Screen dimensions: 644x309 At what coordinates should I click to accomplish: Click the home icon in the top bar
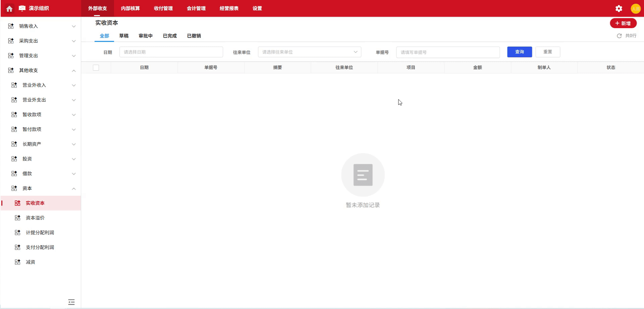(9, 8)
